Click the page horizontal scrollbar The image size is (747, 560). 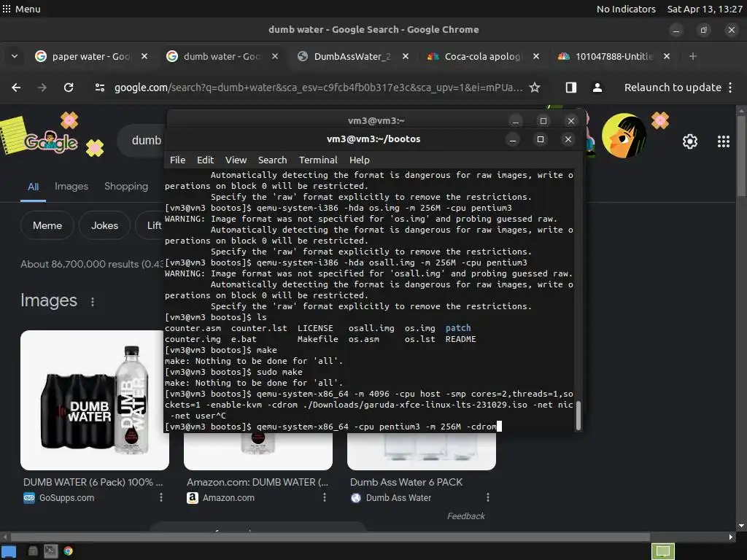330,537
